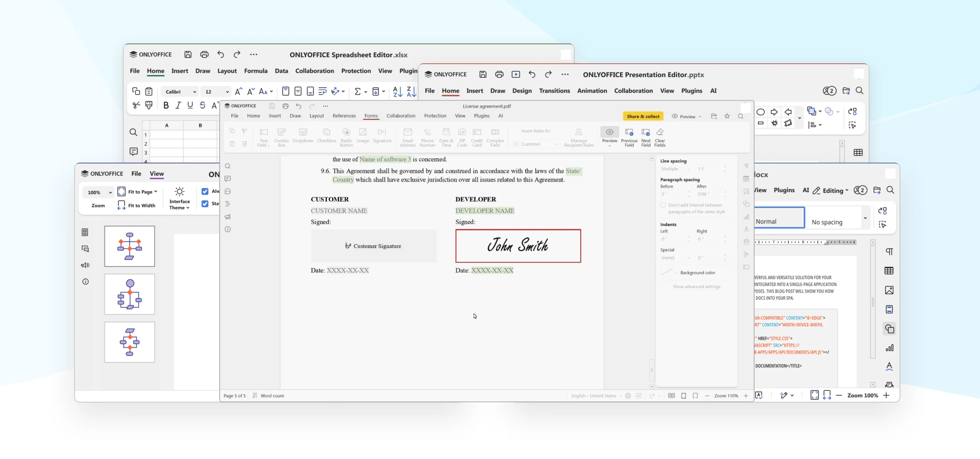Apply Strikethrough in Spreadsheet Editor toolbar
The height and width of the screenshot is (459, 980).
[x=203, y=105]
